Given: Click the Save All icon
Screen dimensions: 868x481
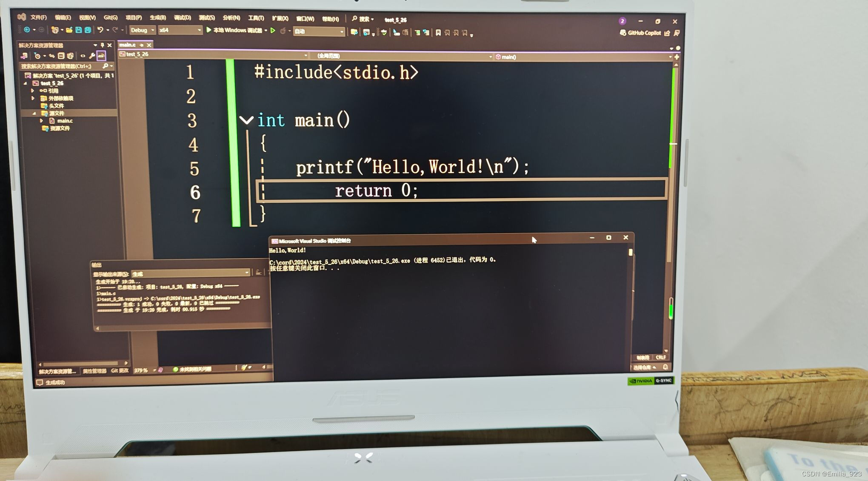Looking at the screenshot, I should [x=88, y=30].
